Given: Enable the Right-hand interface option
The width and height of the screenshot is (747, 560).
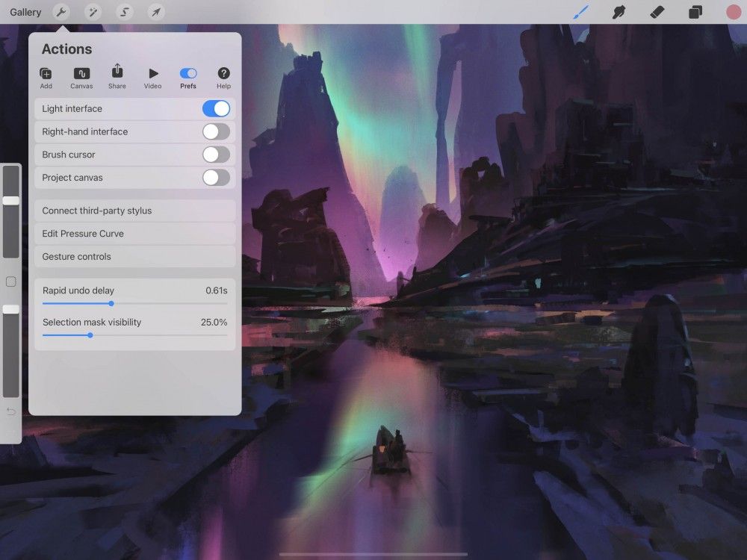Looking at the screenshot, I should [x=217, y=131].
